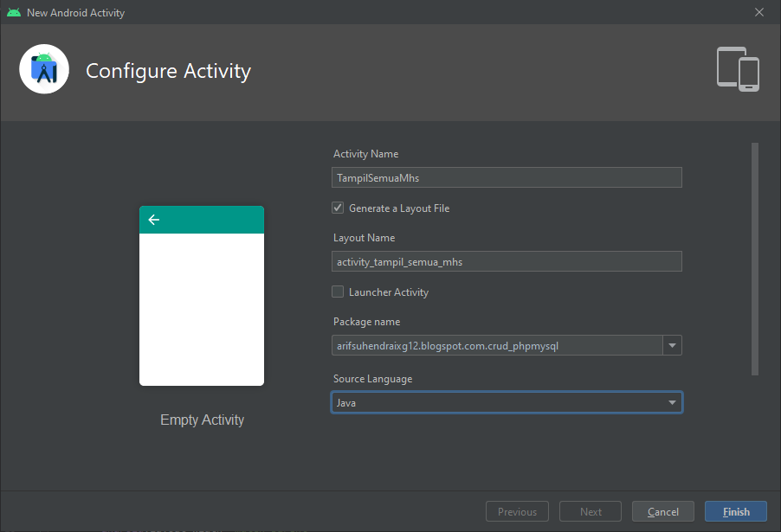This screenshot has width=781, height=532.
Task: Enable the Launcher Activity checkbox
Action: point(338,292)
